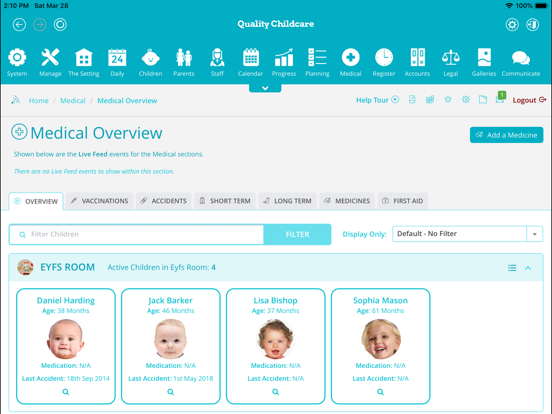Tap the exit door icon in header
The height and width of the screenshot is (414, 552).
pyautogui.click(x=533, y=25)
